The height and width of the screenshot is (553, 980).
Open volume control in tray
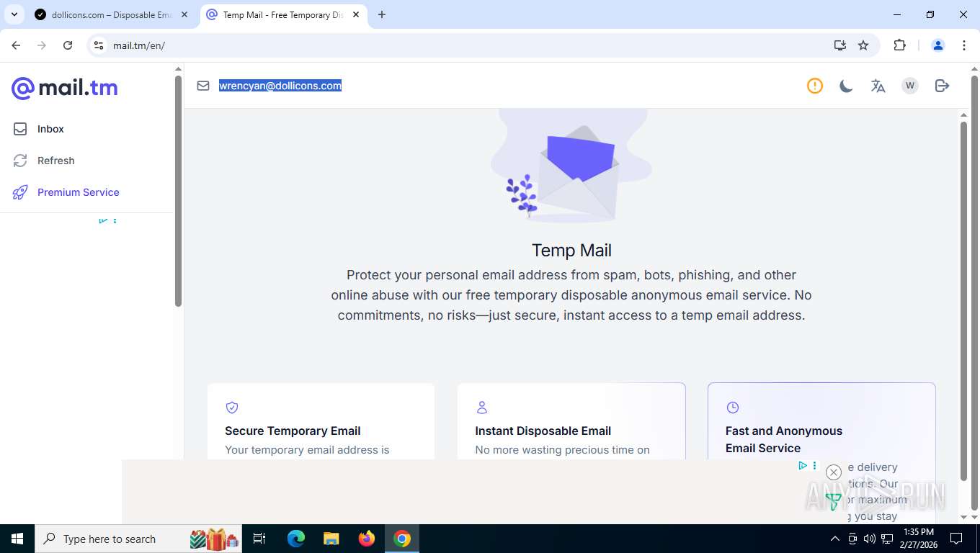pyautogui.click(x=869, y=539)
